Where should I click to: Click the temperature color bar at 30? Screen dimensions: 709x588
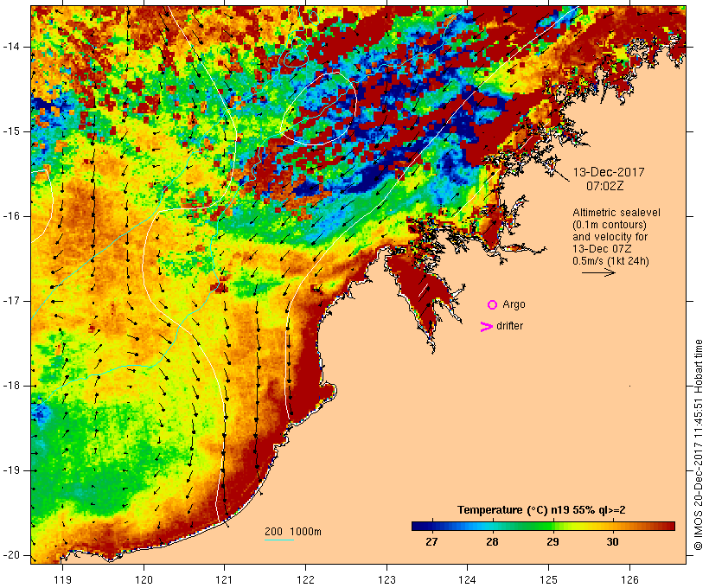tap(613, 526)
